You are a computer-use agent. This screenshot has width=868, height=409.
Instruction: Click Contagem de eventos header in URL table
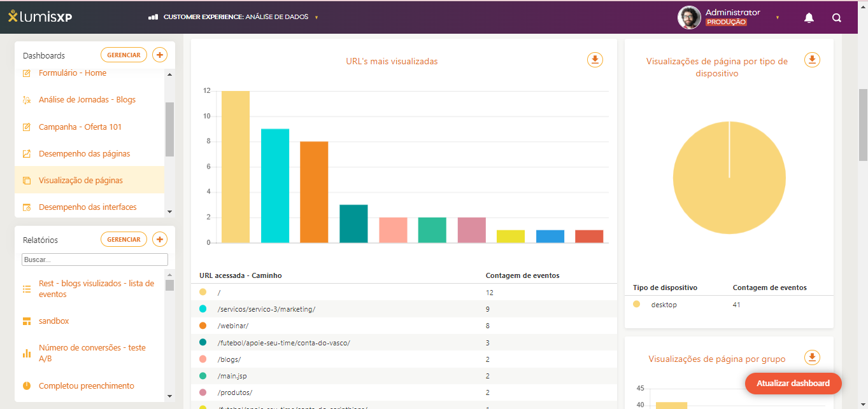pos(523,275)
